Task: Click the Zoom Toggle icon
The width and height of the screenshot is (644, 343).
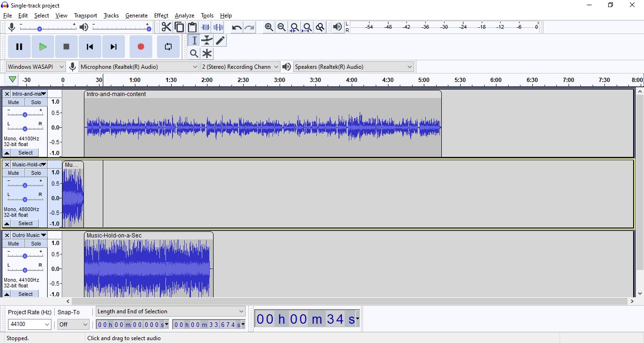Action: [320, 27]
